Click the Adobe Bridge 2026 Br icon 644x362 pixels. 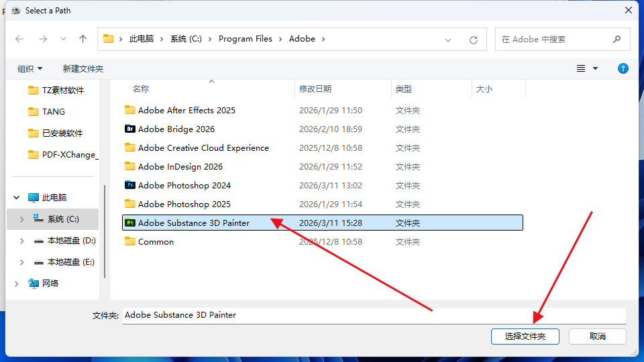tap(129, 129)
